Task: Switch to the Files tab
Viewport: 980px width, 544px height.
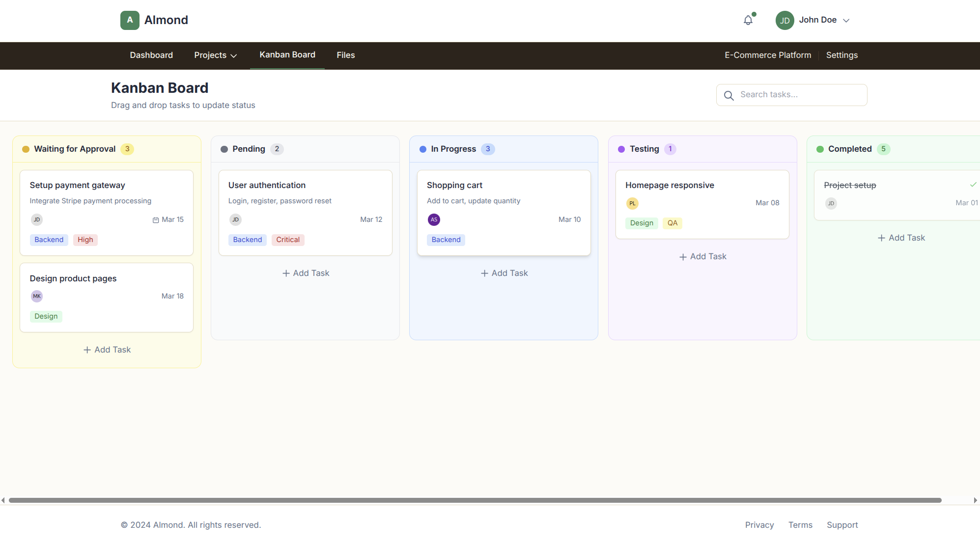Action: (x=345, y=55)
